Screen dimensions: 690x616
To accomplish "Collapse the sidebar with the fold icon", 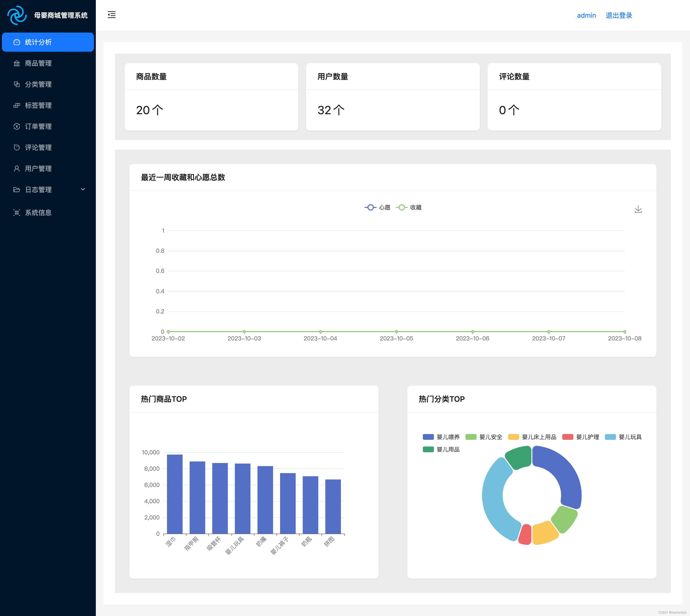I will [x=111, y=15].
